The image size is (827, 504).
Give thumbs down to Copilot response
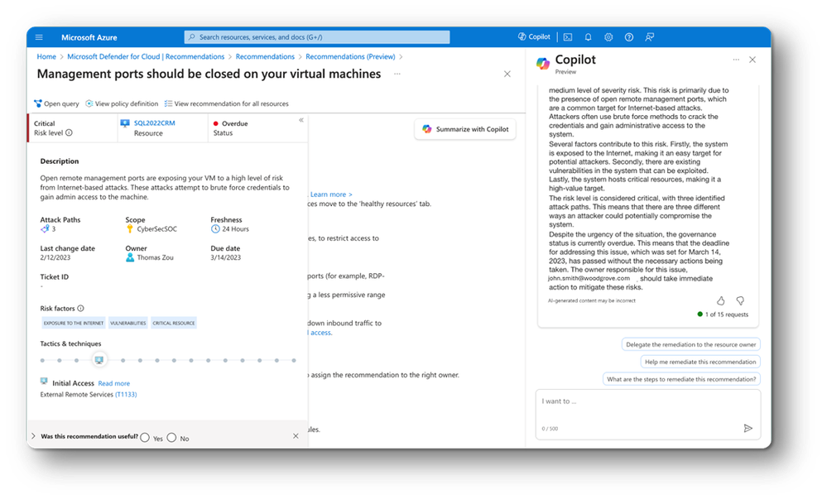[740, 301]
